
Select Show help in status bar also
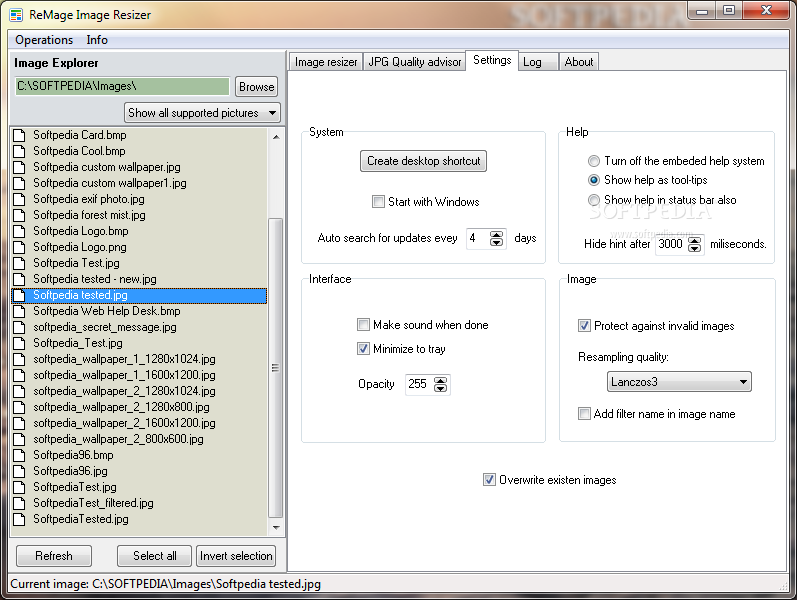[594, 200]
